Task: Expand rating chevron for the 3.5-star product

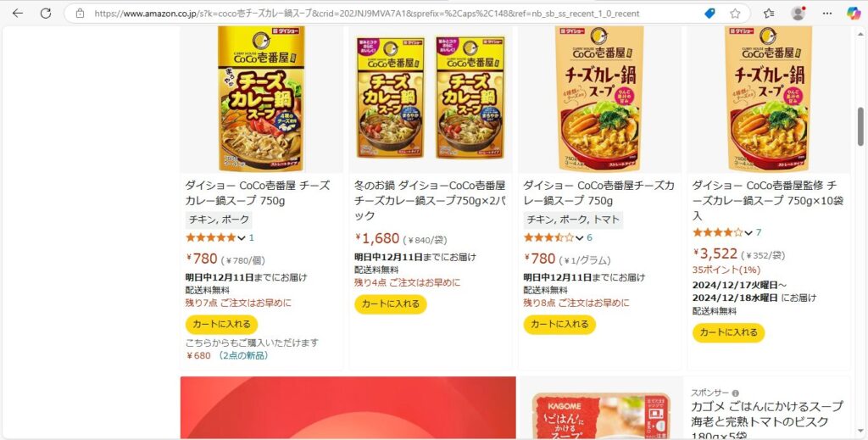Action: click(x=579, y=238)
